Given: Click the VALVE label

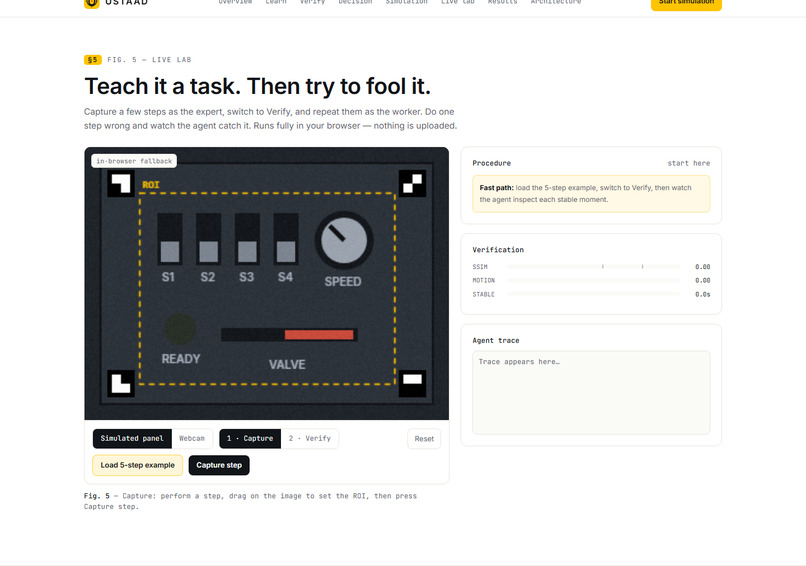Looking at the screenshot, I should point(287,364).
